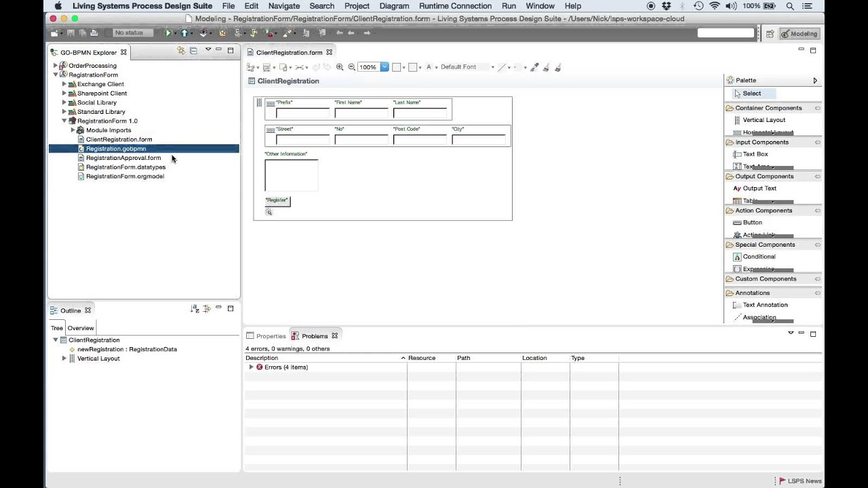Collapse the Container Components palette drawer
Viewport: 868px width, 488px height.
click(817, 108)
